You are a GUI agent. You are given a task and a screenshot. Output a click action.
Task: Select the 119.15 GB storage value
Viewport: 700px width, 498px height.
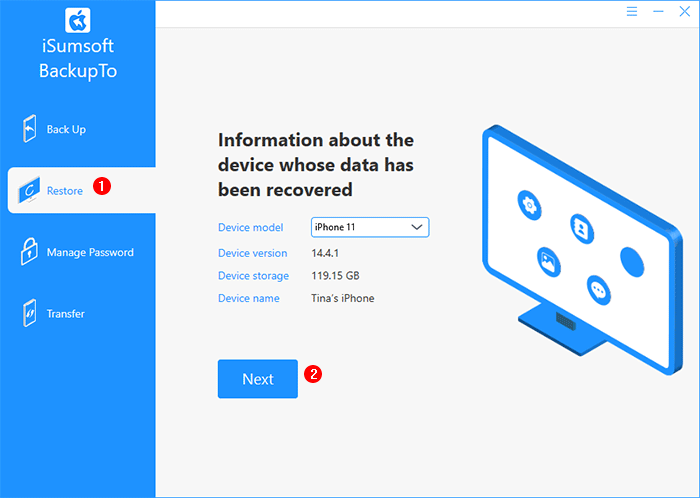335,276
